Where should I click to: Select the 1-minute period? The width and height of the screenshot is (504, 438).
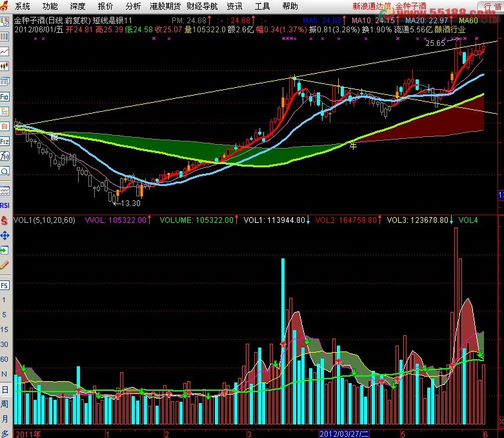pos(4,300)
